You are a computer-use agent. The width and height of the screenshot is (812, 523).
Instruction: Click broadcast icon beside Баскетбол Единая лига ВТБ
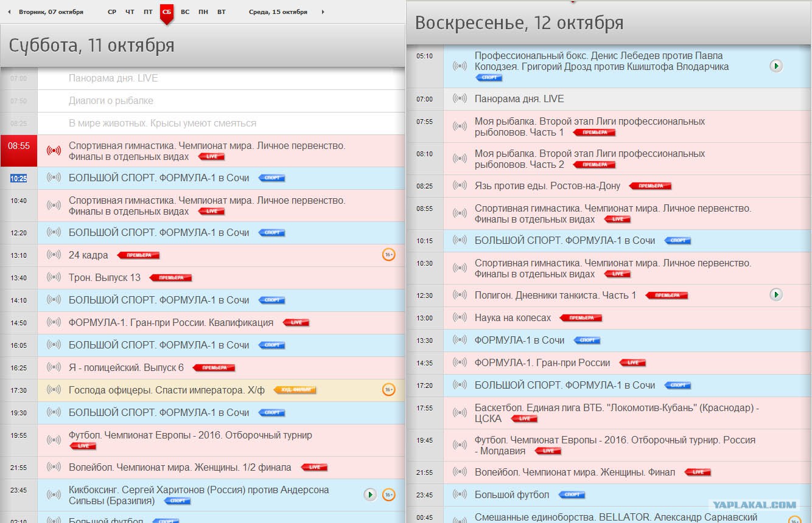(x=460, y=414)
